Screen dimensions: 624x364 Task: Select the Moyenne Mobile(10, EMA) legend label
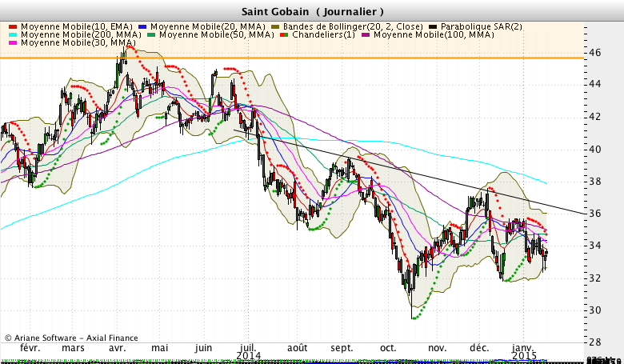77,26
